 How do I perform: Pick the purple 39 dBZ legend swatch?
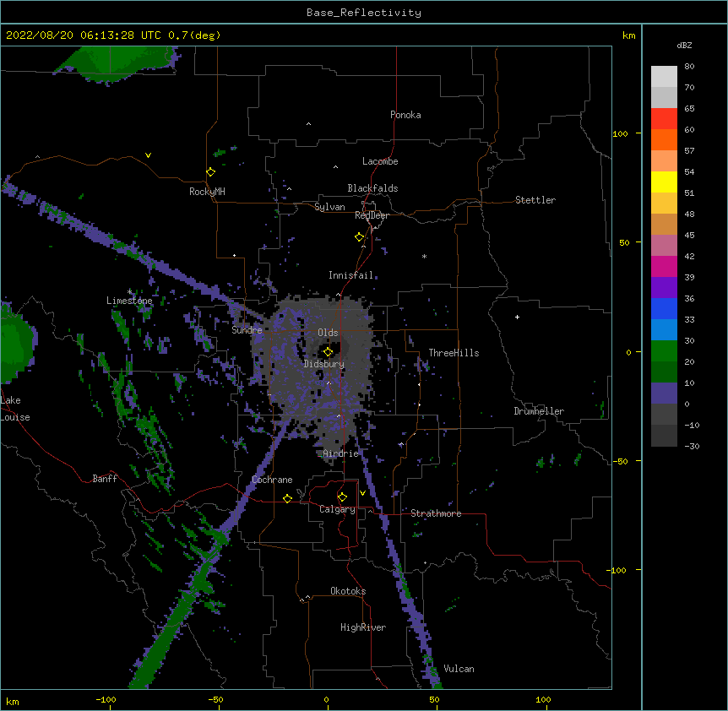click(664, 287)
